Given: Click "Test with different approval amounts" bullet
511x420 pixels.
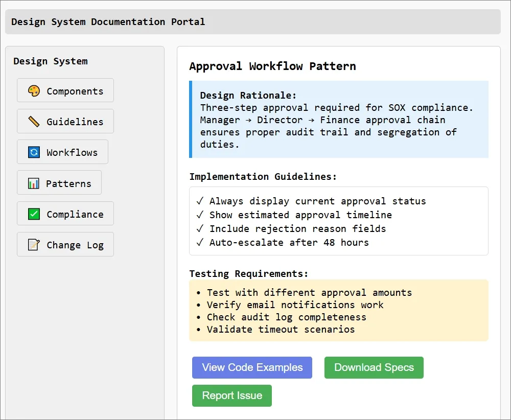Looking at the screenshot, I should (x=309, y=293).
